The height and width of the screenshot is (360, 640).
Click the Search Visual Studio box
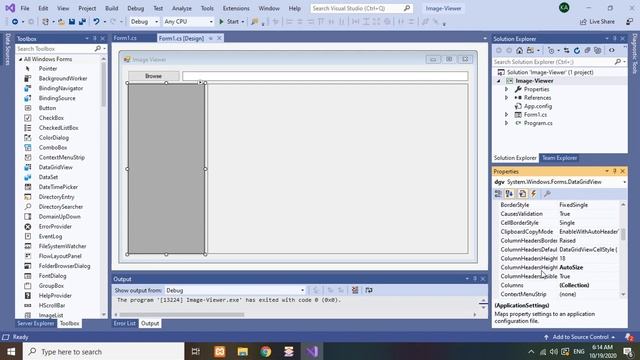coord(361,8)
